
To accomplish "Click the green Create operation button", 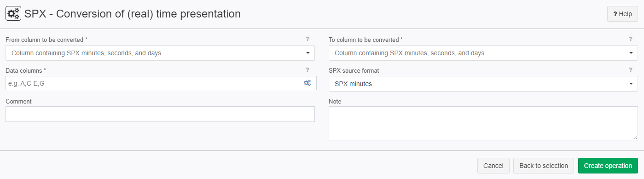I will (608, 166).
